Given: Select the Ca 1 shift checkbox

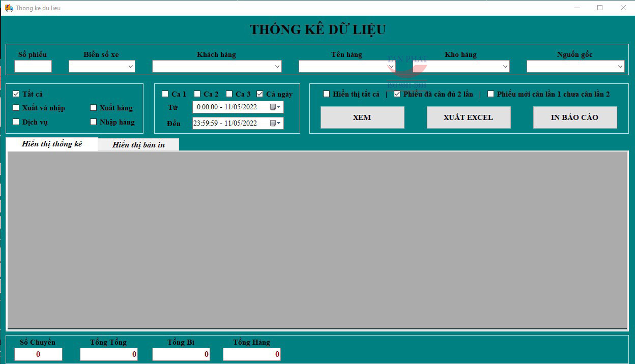Looking at the screenshot, I should 165,94.
